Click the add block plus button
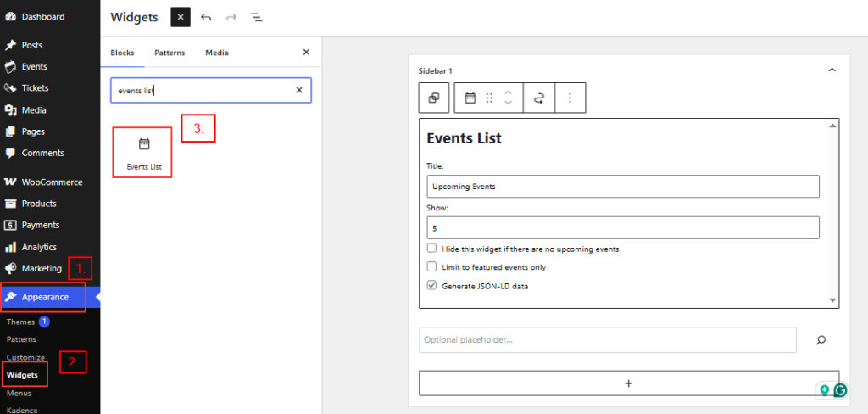Viewport: 868px width, 414px height. click(x=628, y=383)
